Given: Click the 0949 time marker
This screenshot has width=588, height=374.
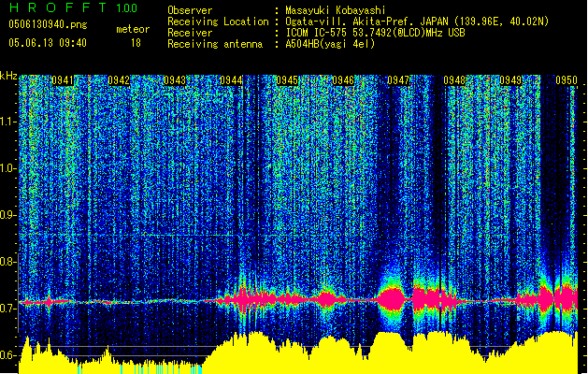Looking at the screenshot, I should pyautogui.click(x=510, y=80).
